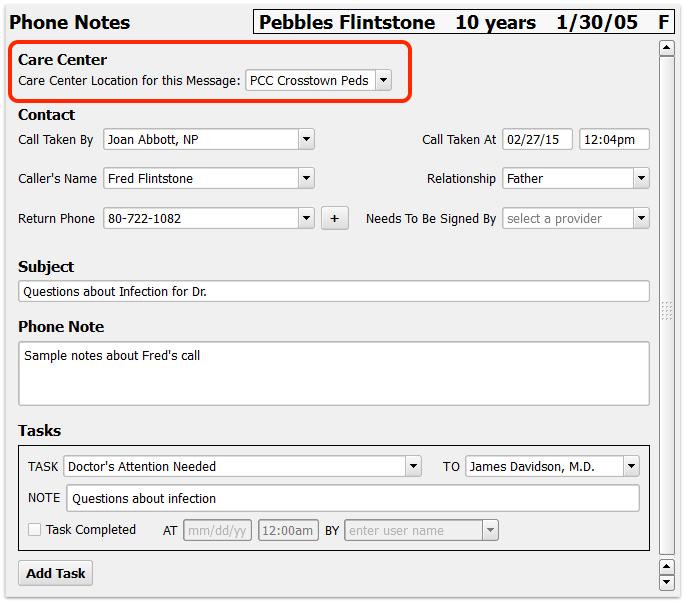
Task: Check the Task Completed checkbox
Action: point(35,530)
